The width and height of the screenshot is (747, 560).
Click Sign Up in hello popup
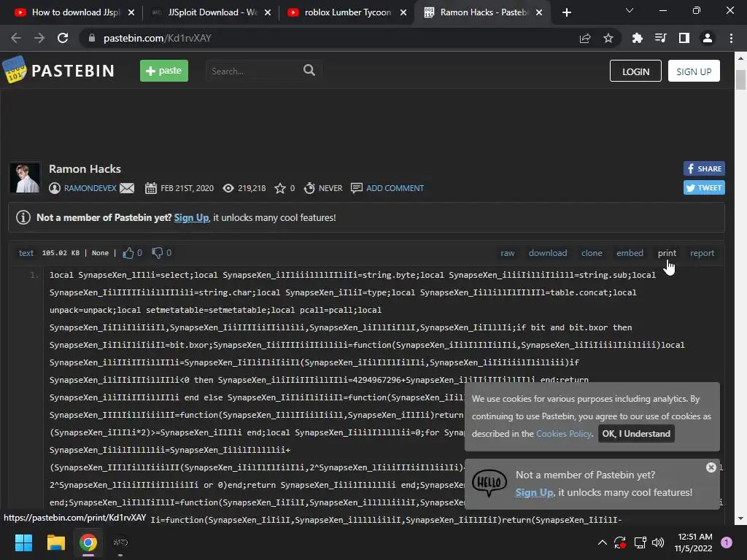(x=534, y=493)
